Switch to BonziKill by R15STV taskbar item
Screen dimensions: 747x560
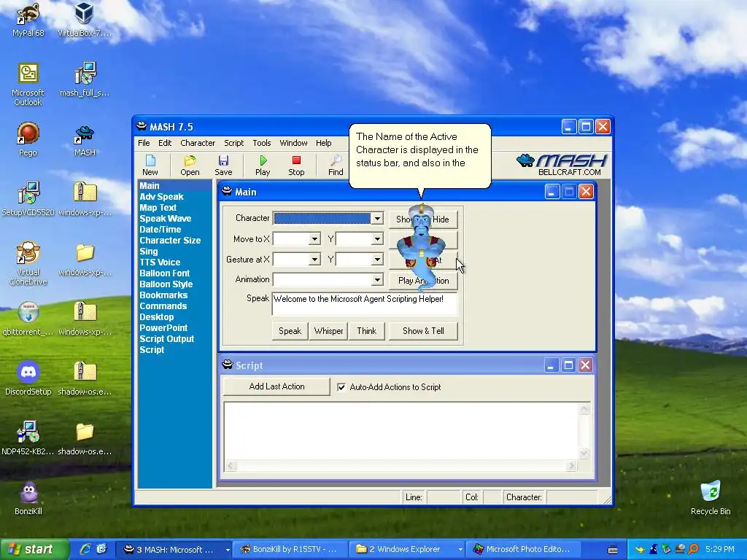tap(291, 550)
